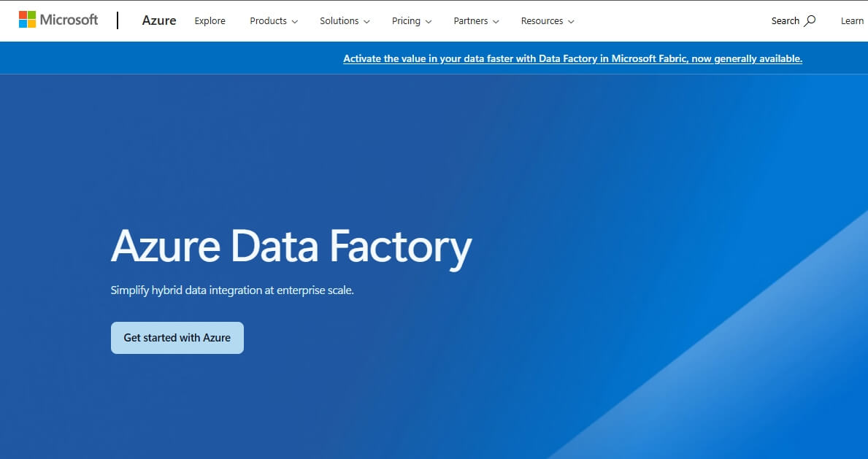
Task: Open the Azure home menu item
Action: [x=159, y=20]
